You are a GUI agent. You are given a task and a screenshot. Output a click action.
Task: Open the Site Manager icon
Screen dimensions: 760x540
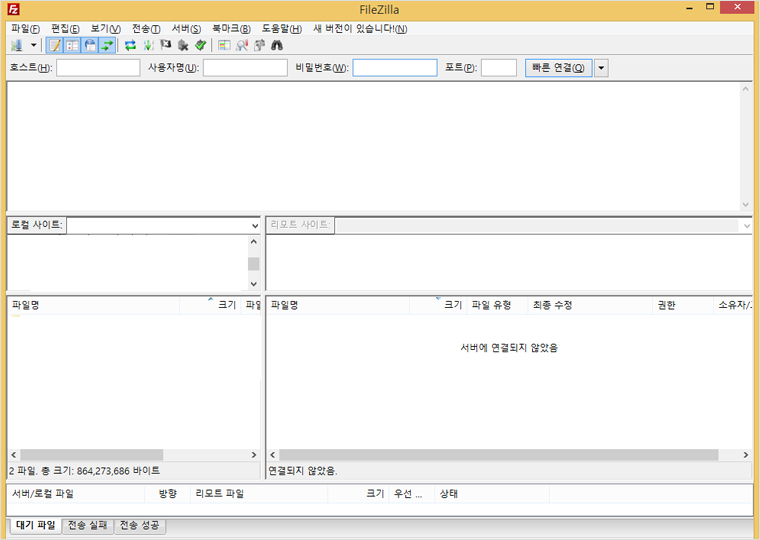17,45
